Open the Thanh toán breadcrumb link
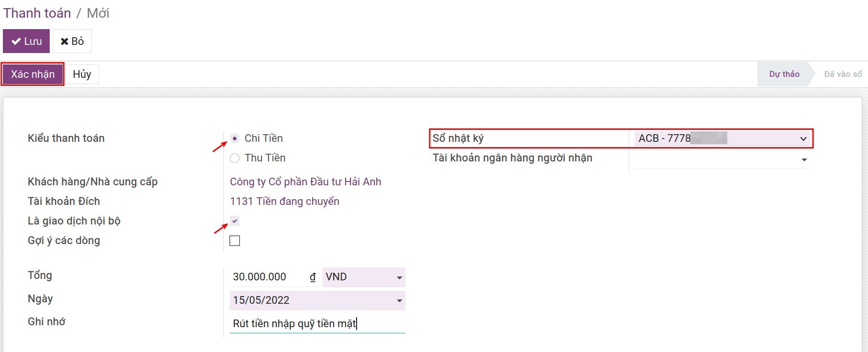The width and height of the screenshot is (868, 352). tap(37, 13)
